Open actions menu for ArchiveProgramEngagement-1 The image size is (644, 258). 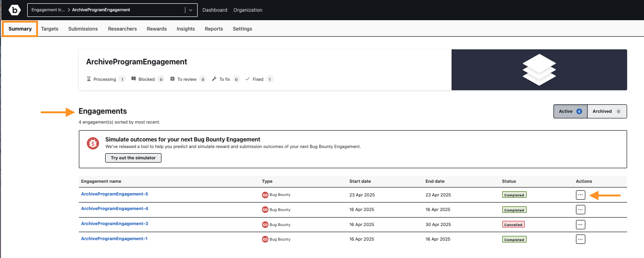pyautogui.click(x=581, y=239)
